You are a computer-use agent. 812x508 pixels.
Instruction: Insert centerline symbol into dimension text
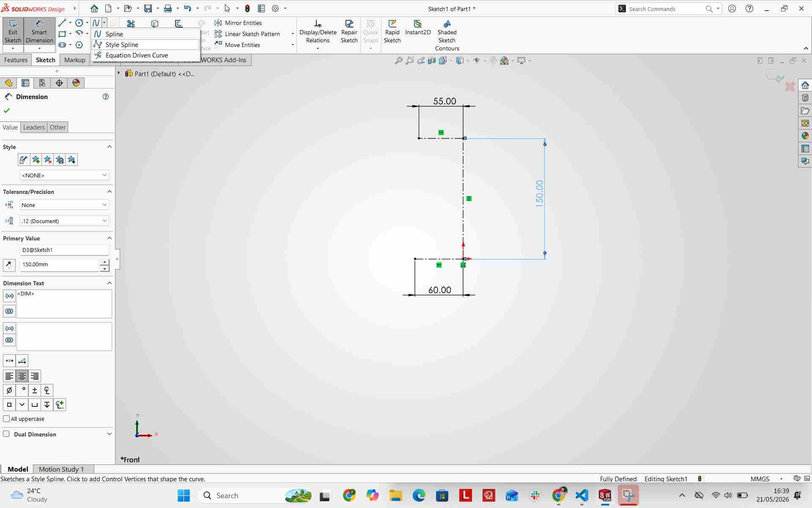[47, 390]
